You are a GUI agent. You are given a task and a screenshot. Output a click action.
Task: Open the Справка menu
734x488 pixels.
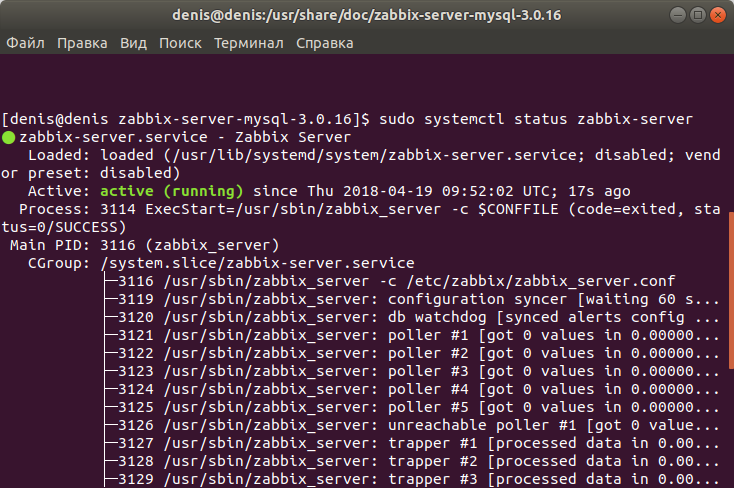(x=324, y=43)
